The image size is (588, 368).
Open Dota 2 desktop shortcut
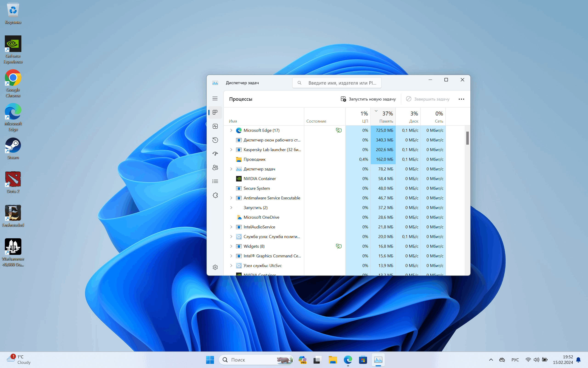tap(13, 182)
